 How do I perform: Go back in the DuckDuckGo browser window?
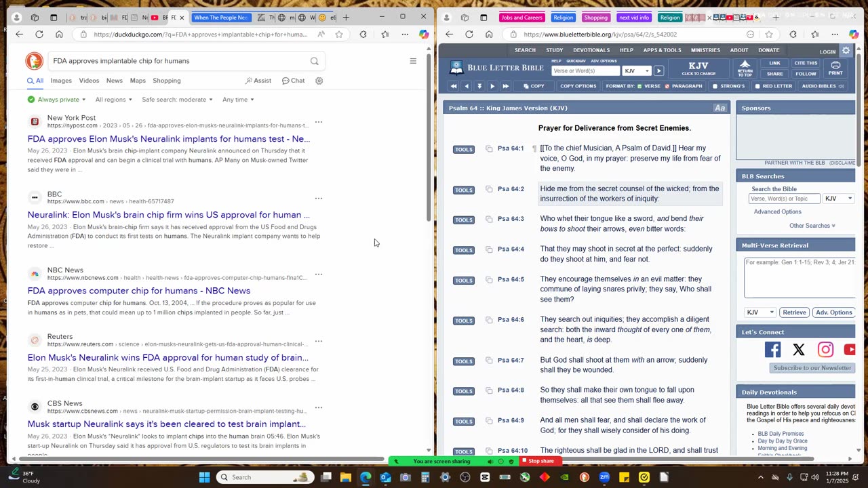tap(19, 35)
